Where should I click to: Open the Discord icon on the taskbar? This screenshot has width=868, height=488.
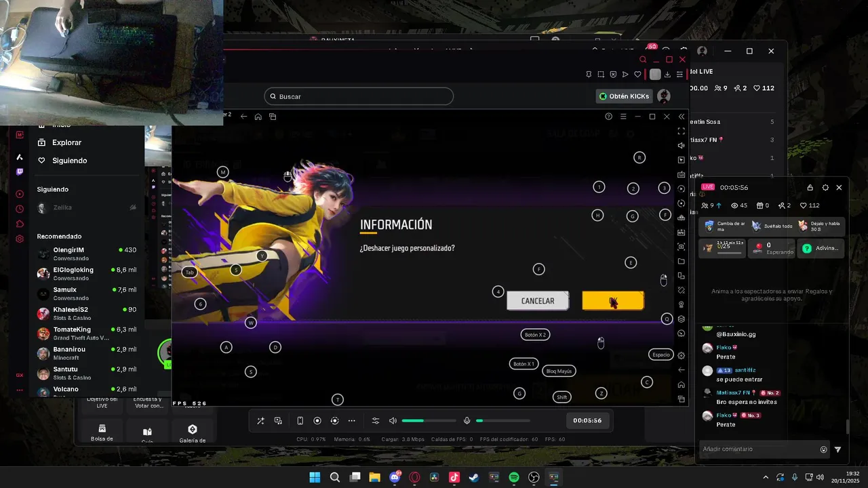point(395,477)
